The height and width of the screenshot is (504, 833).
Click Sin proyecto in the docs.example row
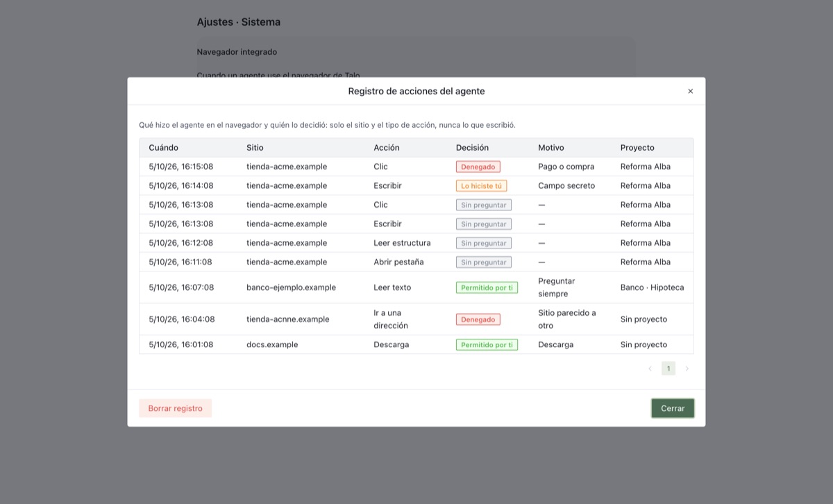[643, 344]
